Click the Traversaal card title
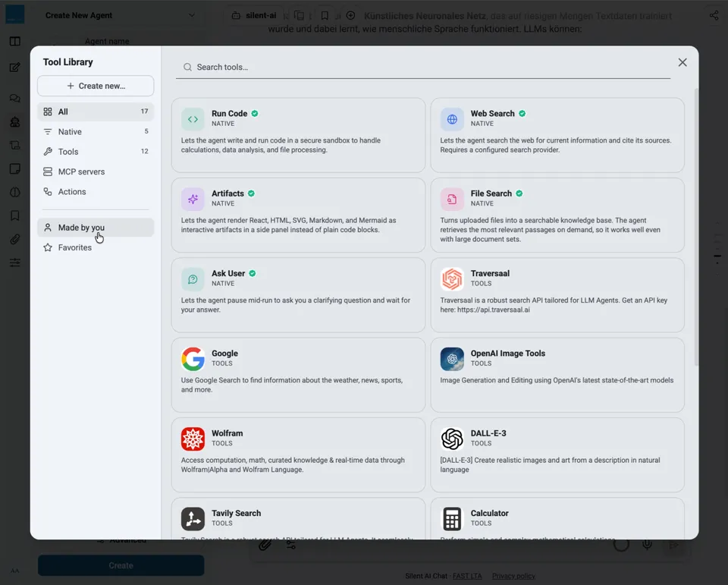The image size is (728, 585). point(490,273)
